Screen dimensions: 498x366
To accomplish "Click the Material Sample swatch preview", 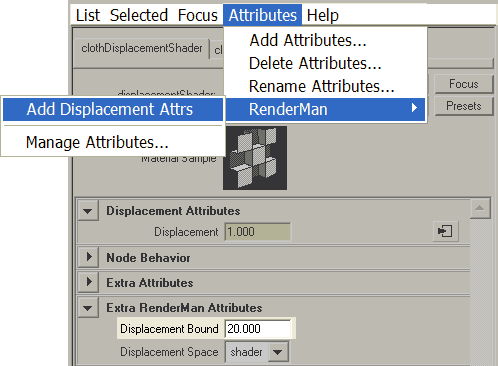I will coord(255,158).
